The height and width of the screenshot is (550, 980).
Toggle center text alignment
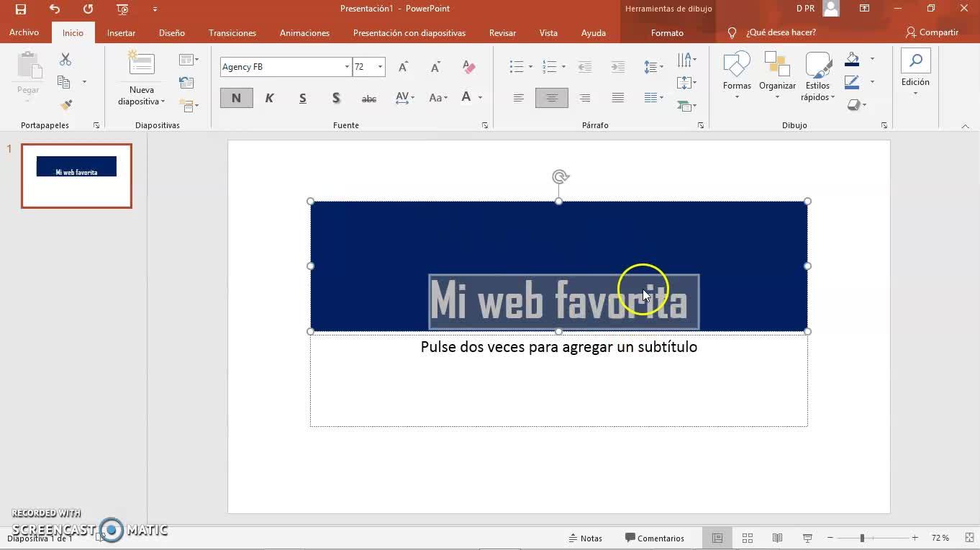coord(551,98)
